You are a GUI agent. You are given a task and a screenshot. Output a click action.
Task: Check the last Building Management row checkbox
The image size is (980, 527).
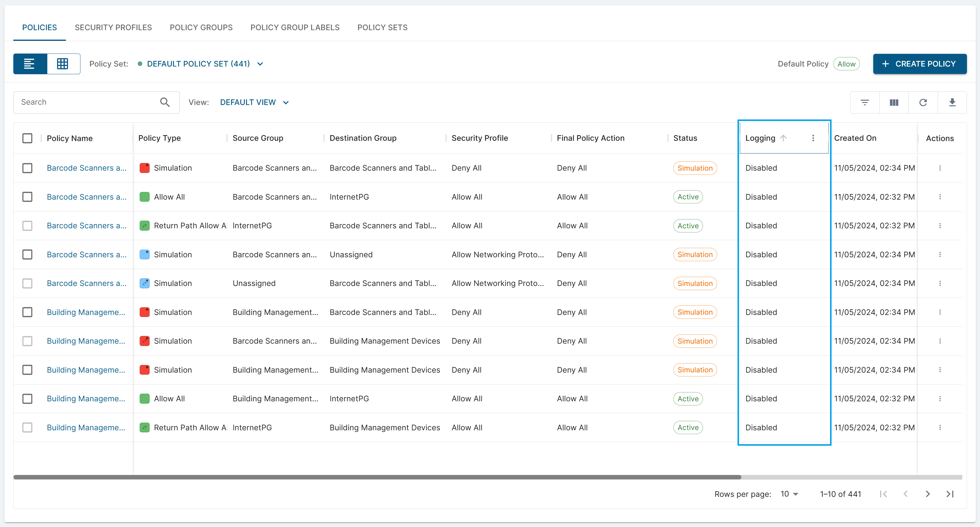click(x=28, y=427)
